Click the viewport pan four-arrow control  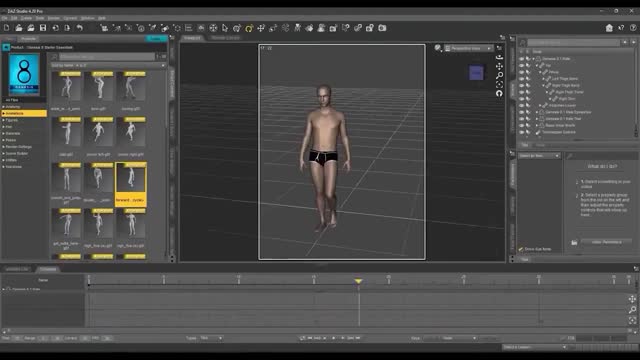[499, 66]
